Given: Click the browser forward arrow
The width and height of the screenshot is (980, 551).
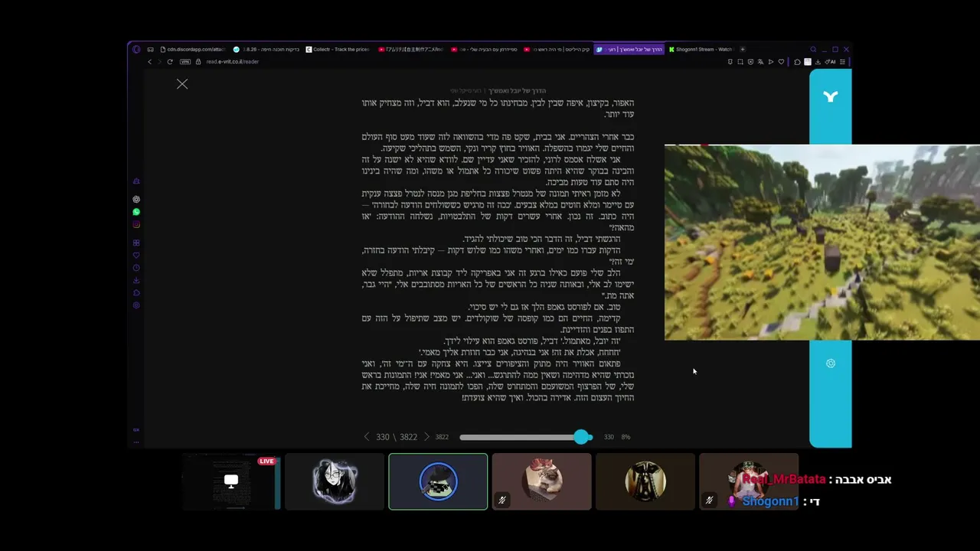Looking at the screenshot, I should pyautogui.click(x=160, y=62).
